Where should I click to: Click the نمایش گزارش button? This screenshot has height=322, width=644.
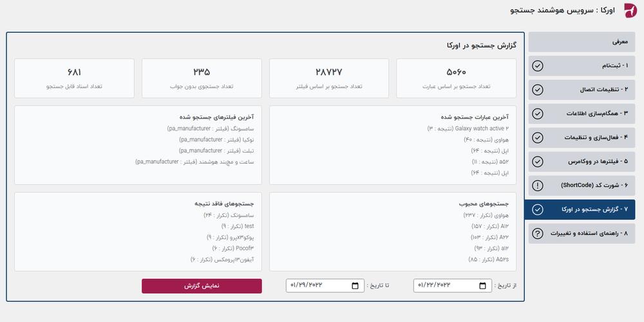coord(202,287)
